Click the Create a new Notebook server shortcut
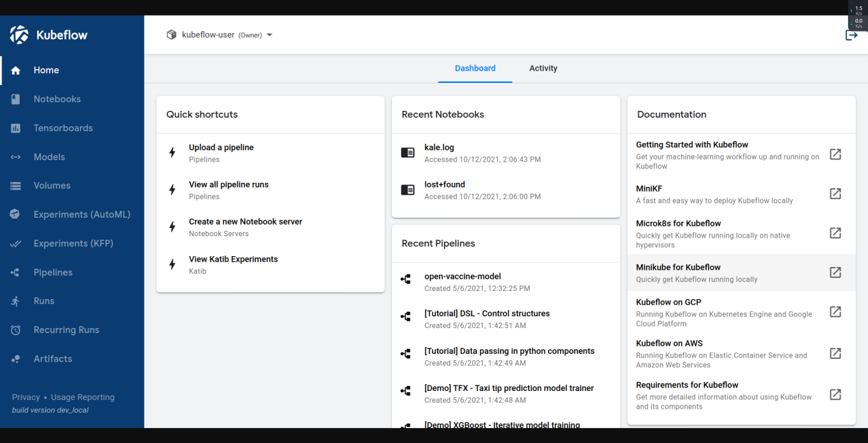The width and height of the screenshot is (868, 443). [x=245, y=222]
